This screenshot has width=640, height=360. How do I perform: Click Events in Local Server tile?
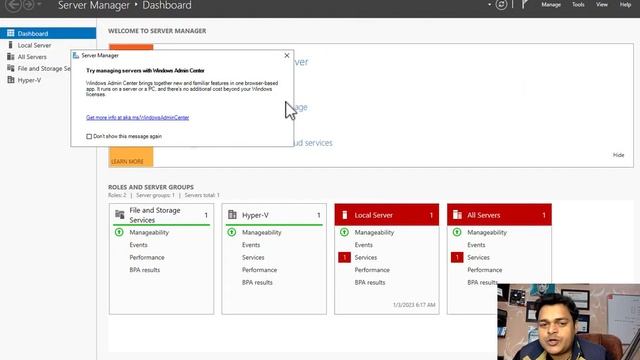click(x=364, y=245)
